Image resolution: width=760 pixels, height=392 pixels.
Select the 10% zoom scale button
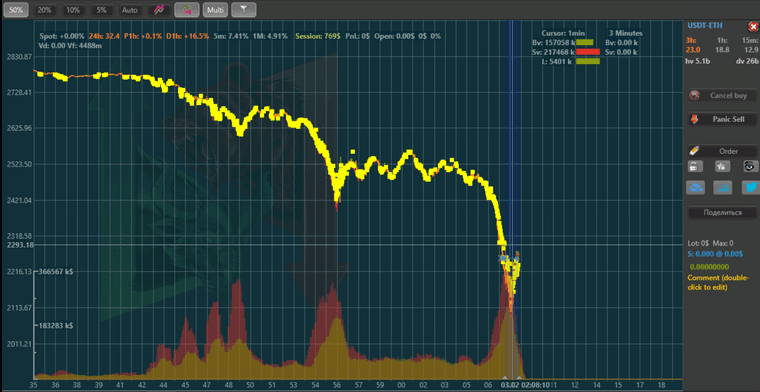[x=73, y=10]
